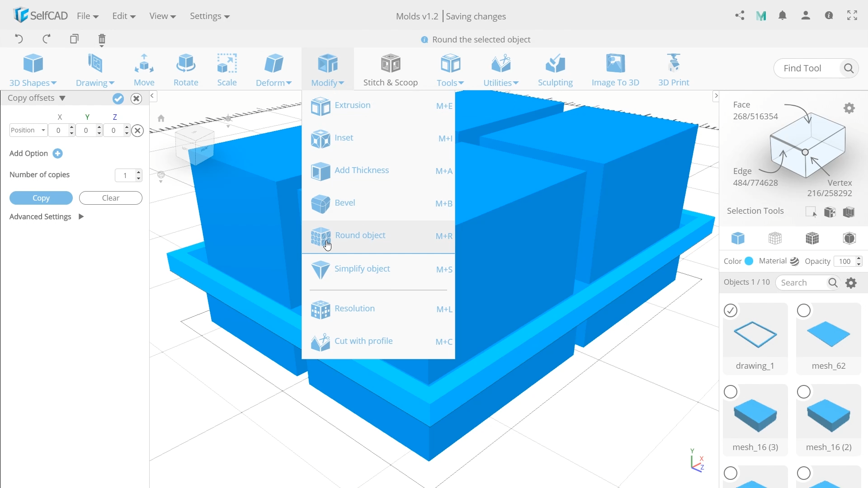The height and width of the screenshot is (488, 868).
Task: Select Add Thickness in the Modify menu
Action: (361, 170)
